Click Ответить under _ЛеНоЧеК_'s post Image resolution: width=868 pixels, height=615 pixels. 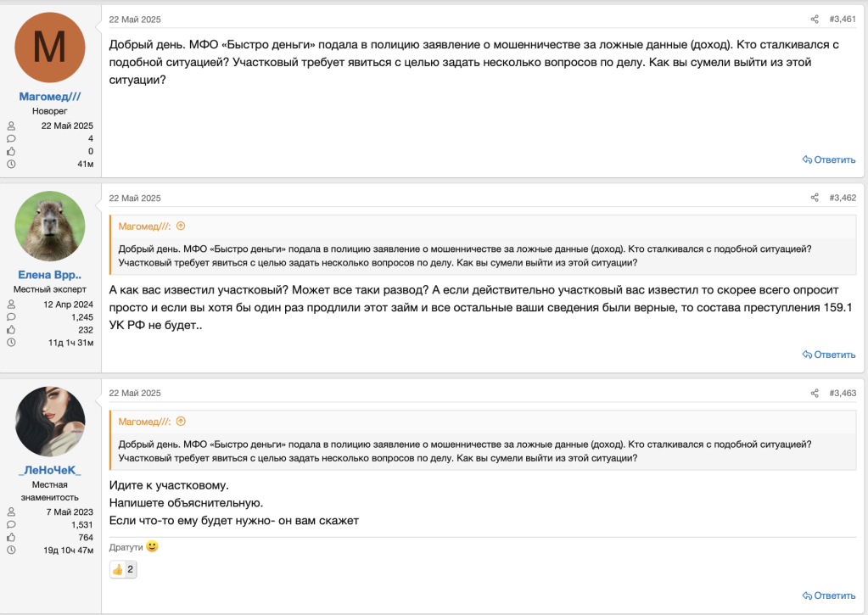point(829,595)
